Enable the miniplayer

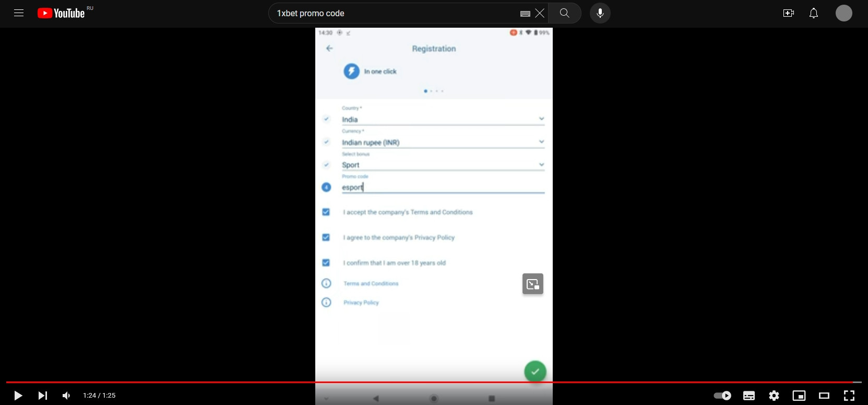[799, 396]
